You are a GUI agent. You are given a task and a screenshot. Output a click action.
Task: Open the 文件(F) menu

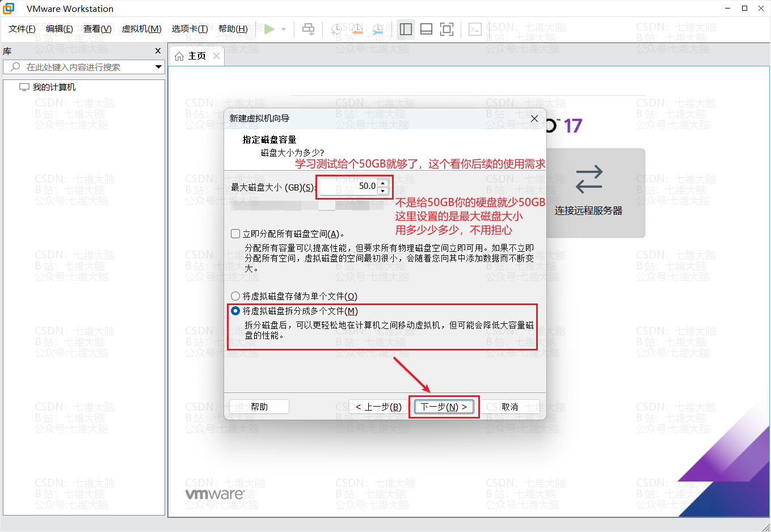point(22,29)
